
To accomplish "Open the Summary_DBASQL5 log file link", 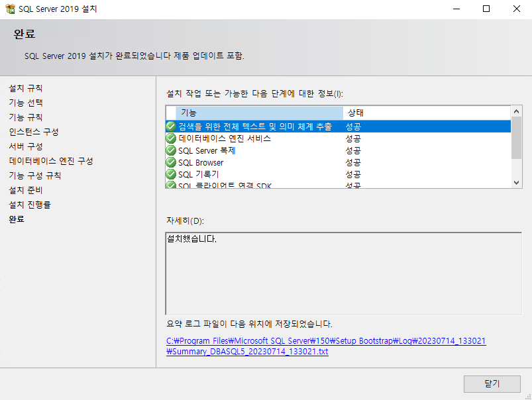I will click(326, 346).
